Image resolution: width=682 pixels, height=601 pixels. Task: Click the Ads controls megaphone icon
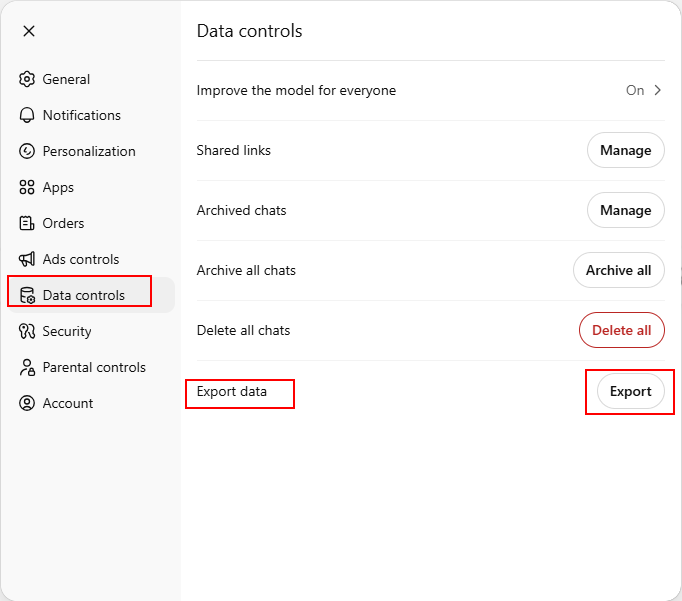click(x=27, y=259)
